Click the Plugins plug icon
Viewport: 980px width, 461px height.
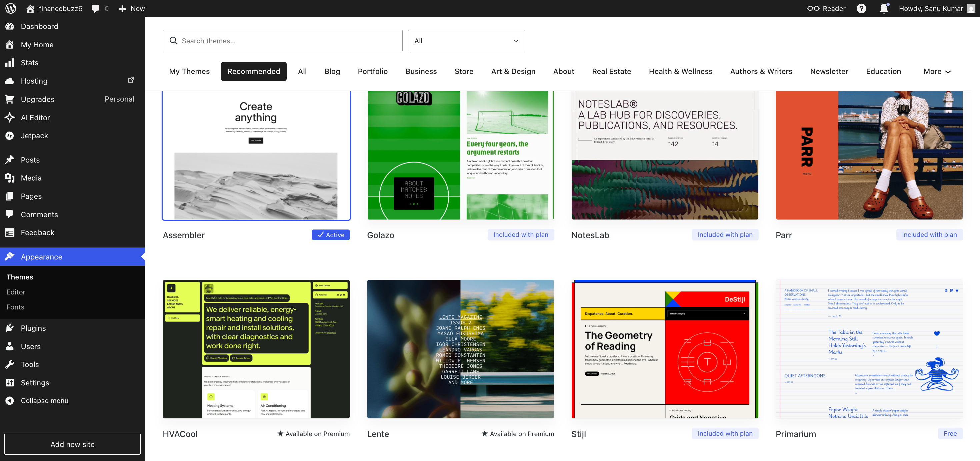point(10,328)
